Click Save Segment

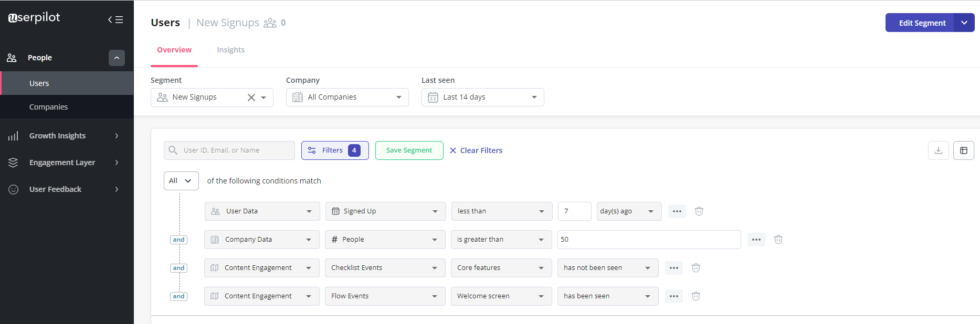[409, 150]
